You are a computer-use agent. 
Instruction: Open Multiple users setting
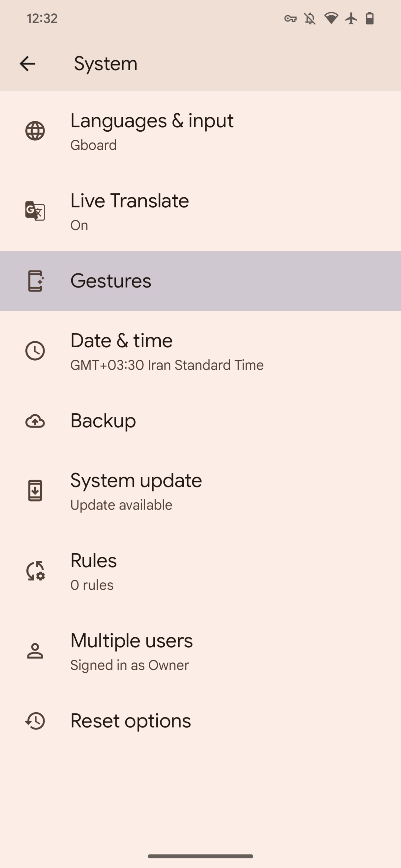pyautogui.click(x=200, y=651)
